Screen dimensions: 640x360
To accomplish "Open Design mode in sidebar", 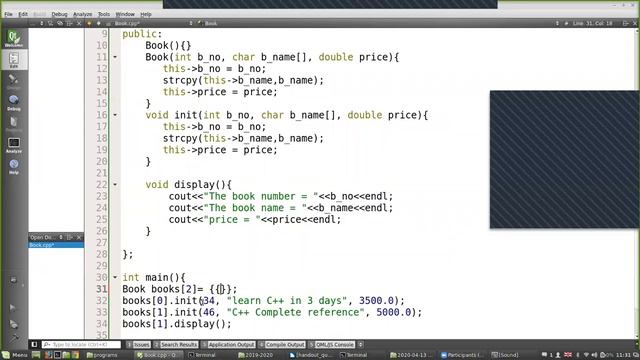I will (x=13, y=81).
